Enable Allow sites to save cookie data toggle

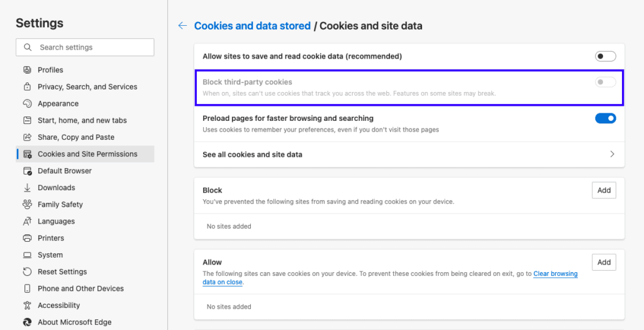(606, 57)
